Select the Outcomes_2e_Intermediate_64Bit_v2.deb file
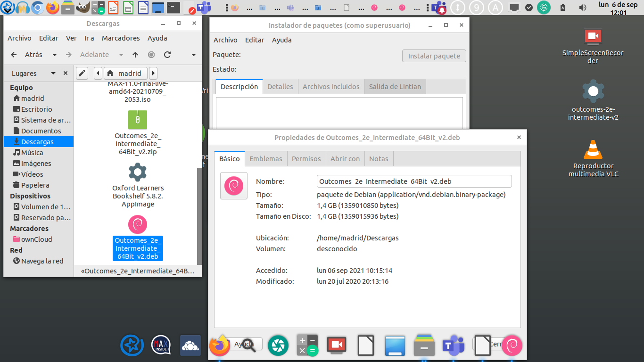Viewport: 644px width, 362px height. 138,238
